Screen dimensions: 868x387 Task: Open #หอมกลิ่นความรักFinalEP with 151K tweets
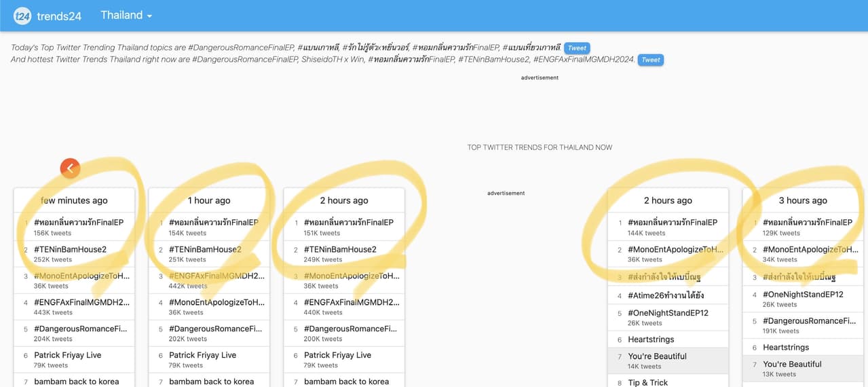349,222
